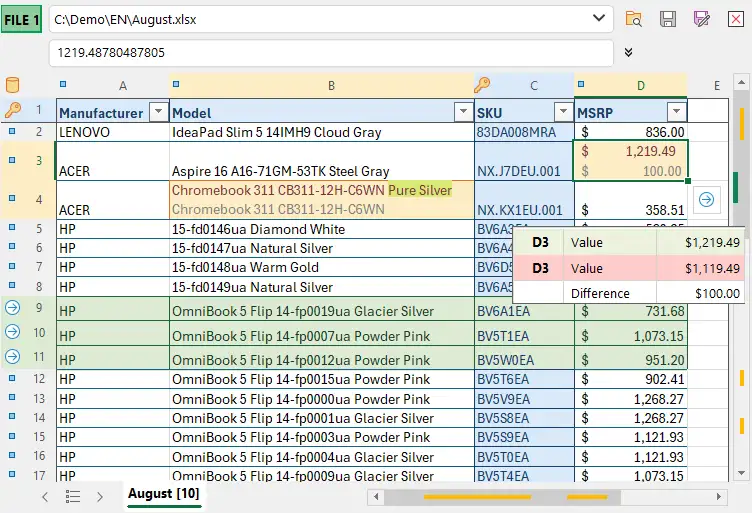Click the Chromebook 311 Pure Silver model cell

pyautogui.click(x=322, y=200)
